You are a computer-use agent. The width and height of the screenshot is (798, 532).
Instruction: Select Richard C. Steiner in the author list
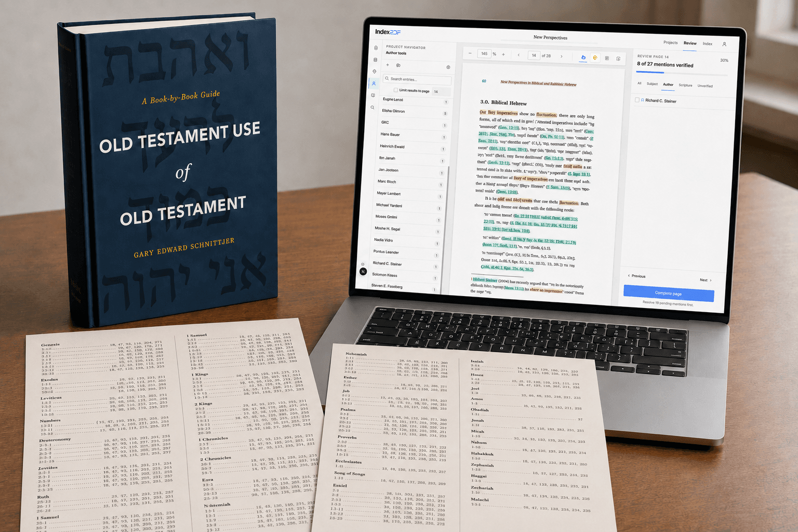click(405, 265)
